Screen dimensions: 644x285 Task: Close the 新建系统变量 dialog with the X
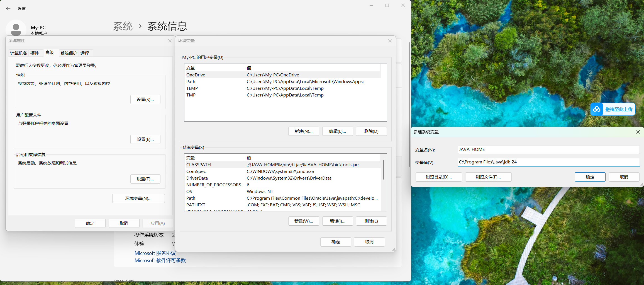(638, 132)
